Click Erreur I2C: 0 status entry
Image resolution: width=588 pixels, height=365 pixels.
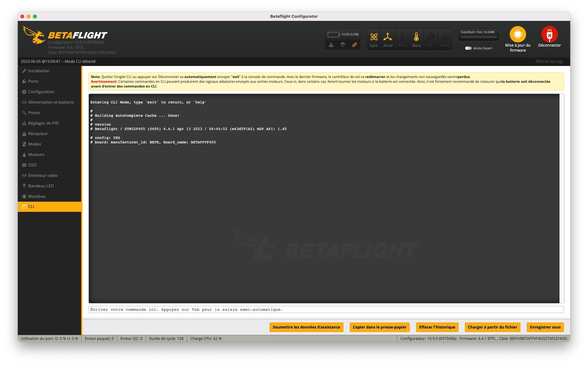click(x=131, y=339)
